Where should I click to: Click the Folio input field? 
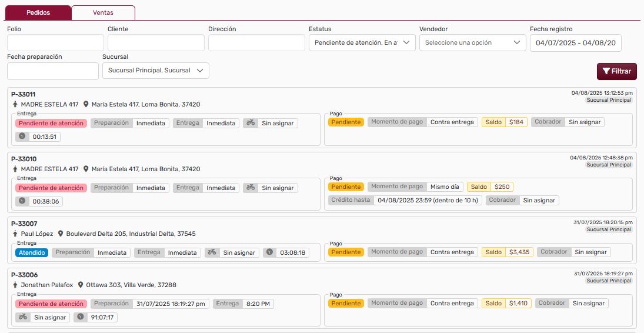(55, 42)
